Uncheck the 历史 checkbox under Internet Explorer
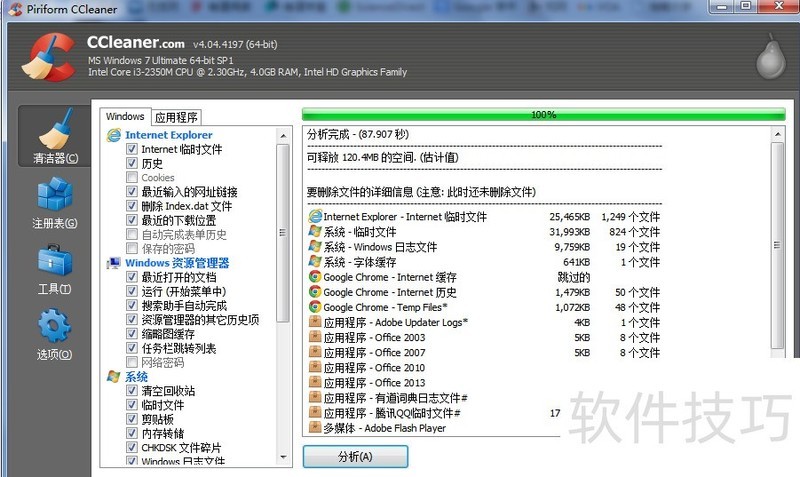 [x=132, y=163]
